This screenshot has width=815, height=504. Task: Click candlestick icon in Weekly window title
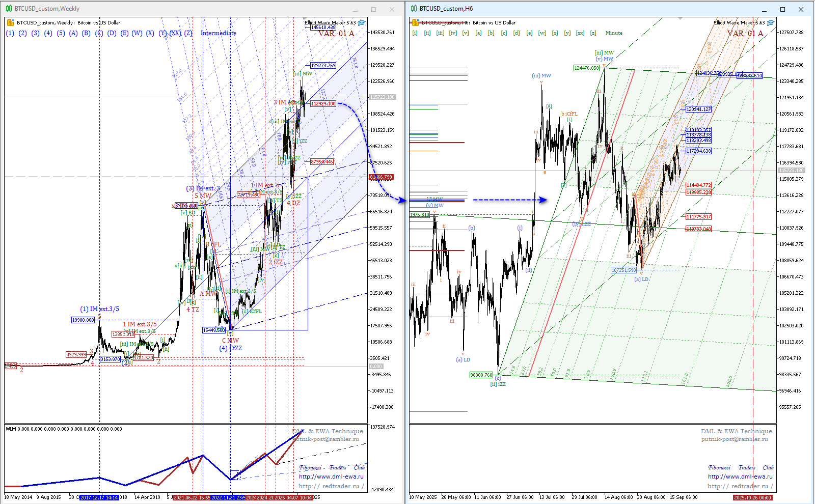coord(9,9)
